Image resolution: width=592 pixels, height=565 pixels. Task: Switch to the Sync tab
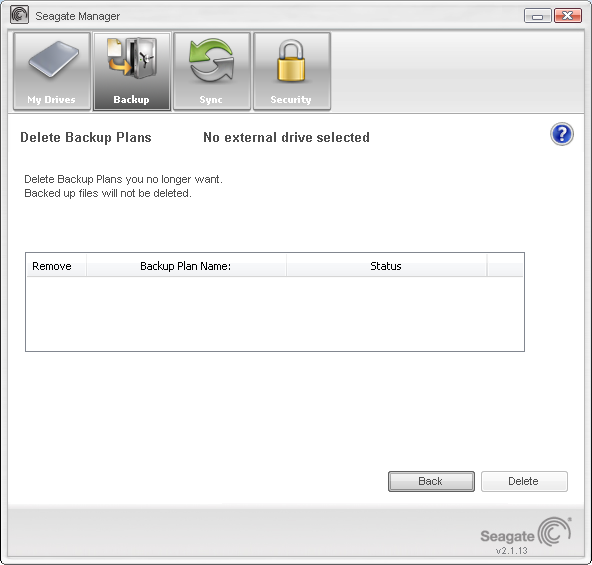[x=212, y=71]
